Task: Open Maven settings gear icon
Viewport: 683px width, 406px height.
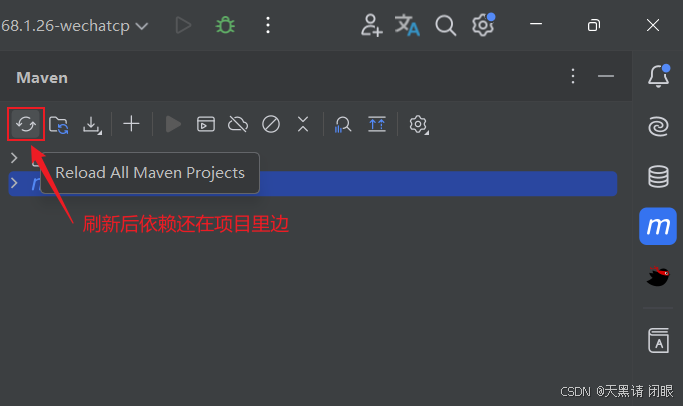Action: coord(419,125)
